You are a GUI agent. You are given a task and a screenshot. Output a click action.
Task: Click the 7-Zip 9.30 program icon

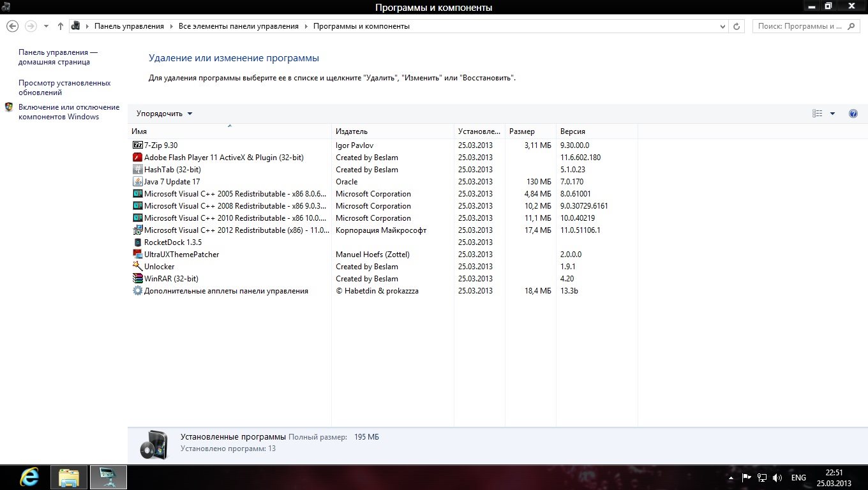coord(137,145)
